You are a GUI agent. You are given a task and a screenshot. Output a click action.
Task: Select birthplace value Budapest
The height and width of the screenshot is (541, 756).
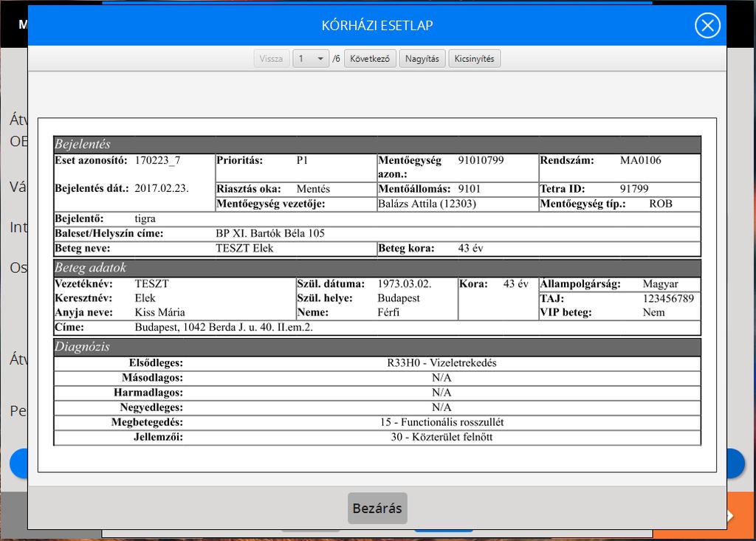click(x=399, y=298)
